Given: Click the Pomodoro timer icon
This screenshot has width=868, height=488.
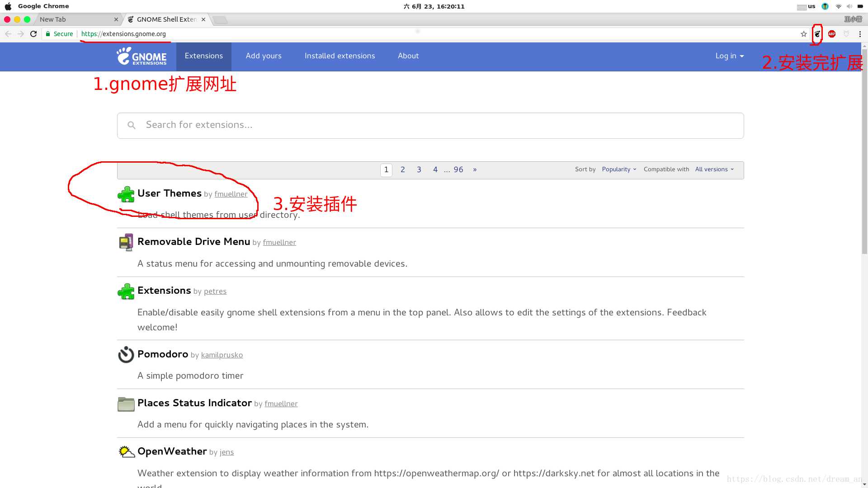Looking at the screenshot, I should pos(126,355).
